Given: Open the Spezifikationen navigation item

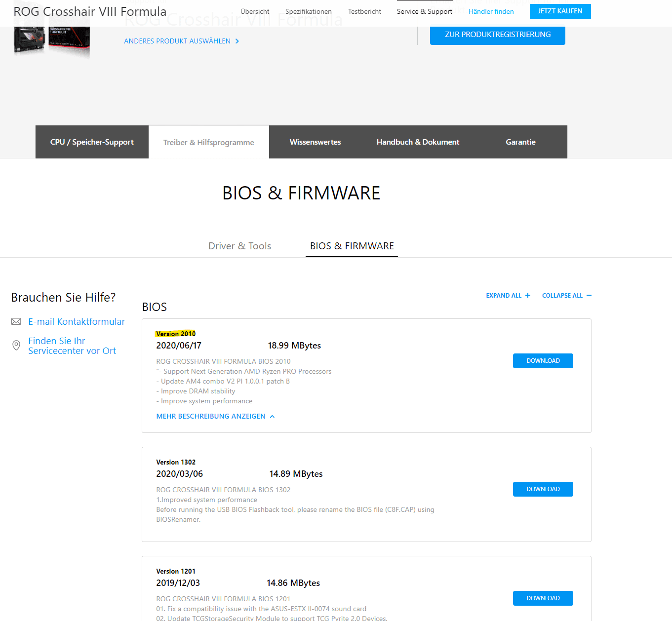Looking at the screenshot, I should click(309, 11).
